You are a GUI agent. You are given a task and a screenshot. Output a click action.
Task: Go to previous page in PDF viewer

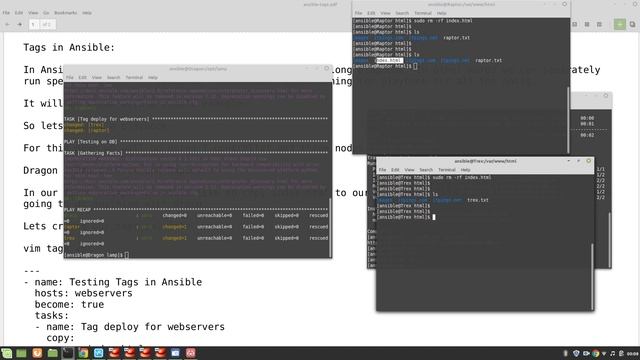pyautogui.click(x=7, y=24)
